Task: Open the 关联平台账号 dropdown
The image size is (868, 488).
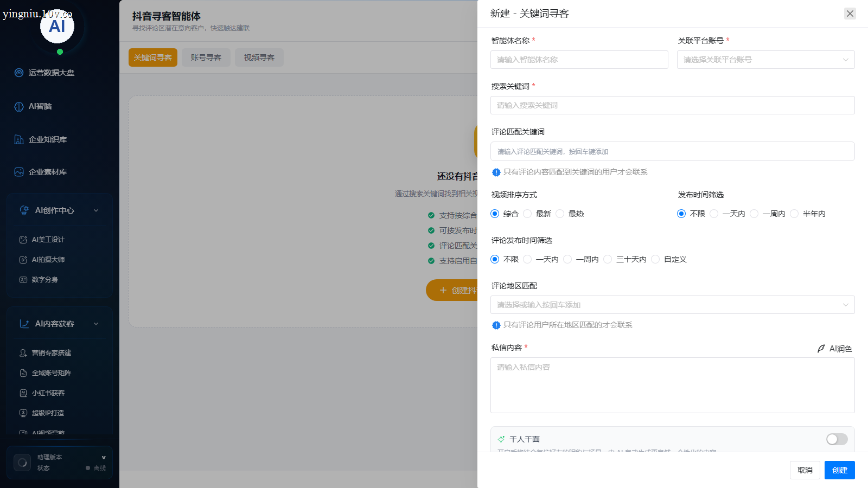Action: pos(766,60)
